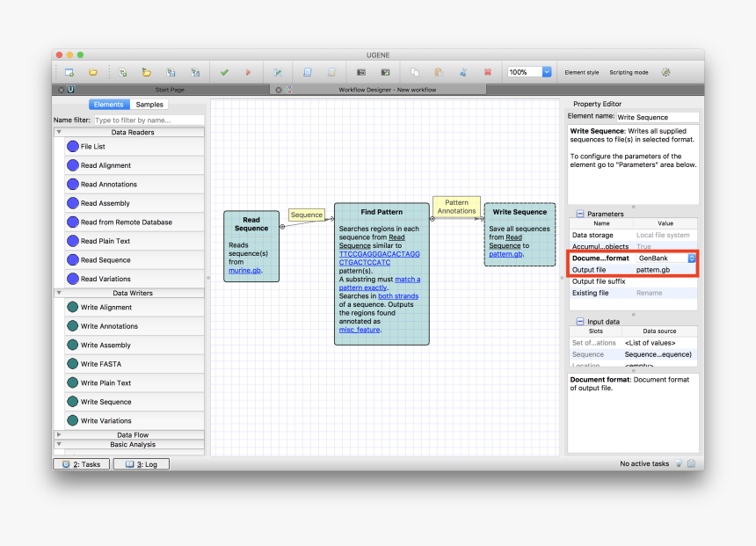Image resolution: width=756 pixels, height=546 pixels.
Task: Select the Read Alignment element
Action: click(134, 165)
